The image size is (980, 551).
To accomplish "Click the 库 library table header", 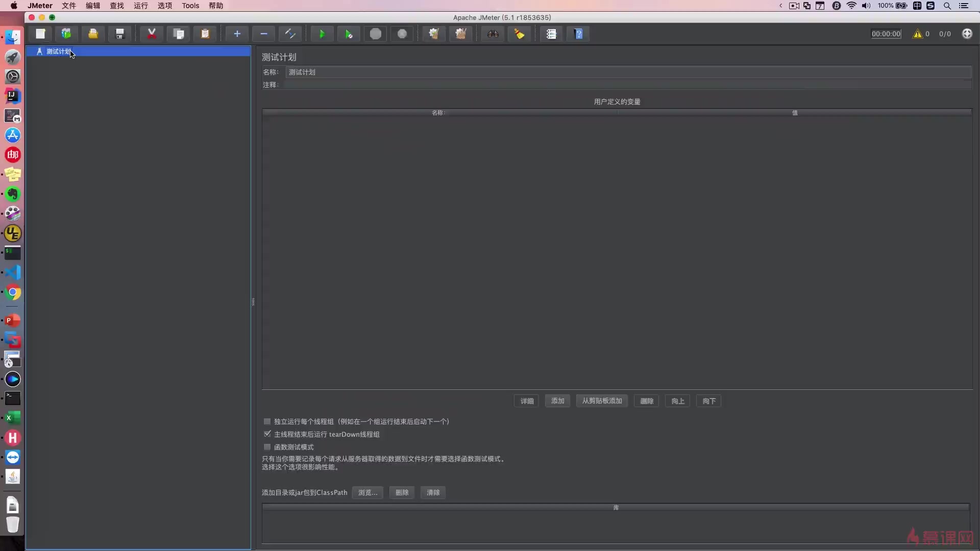I will [x=616, y=508].
